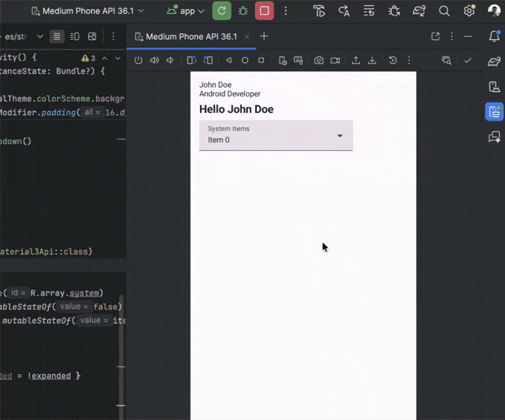Rotate the emulator left

click(192, 60)
